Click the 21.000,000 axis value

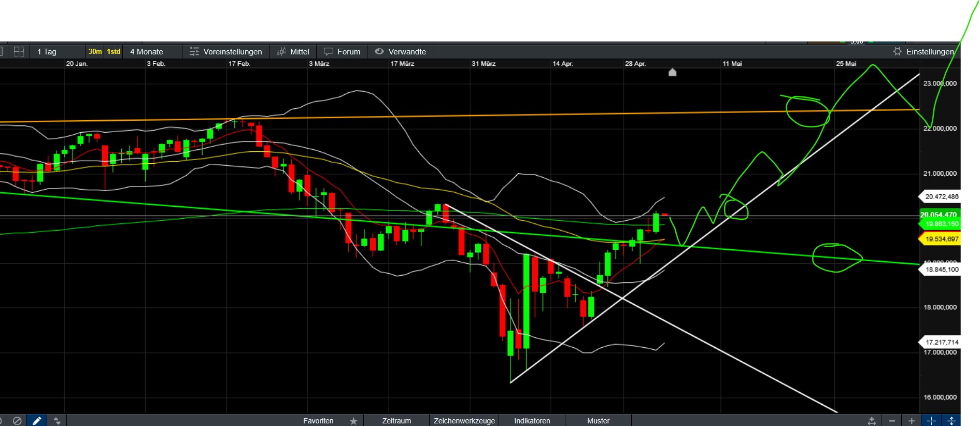(x=940, y=174)
